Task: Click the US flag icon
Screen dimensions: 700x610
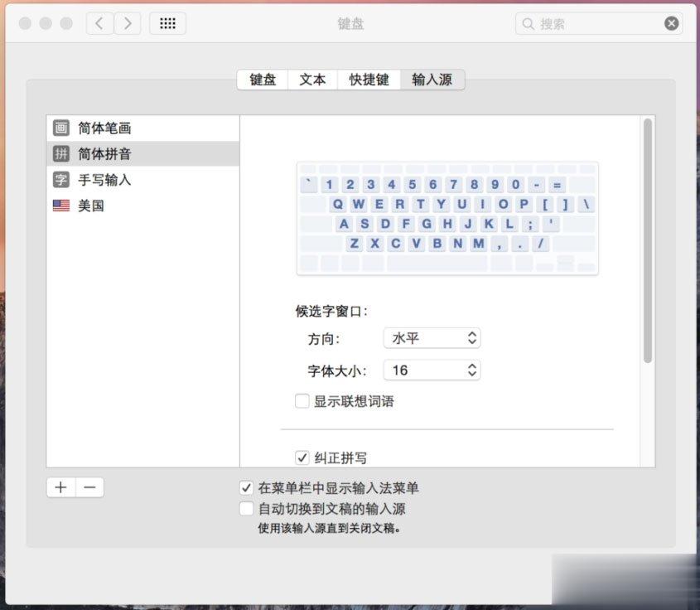Action: (61, 206)
